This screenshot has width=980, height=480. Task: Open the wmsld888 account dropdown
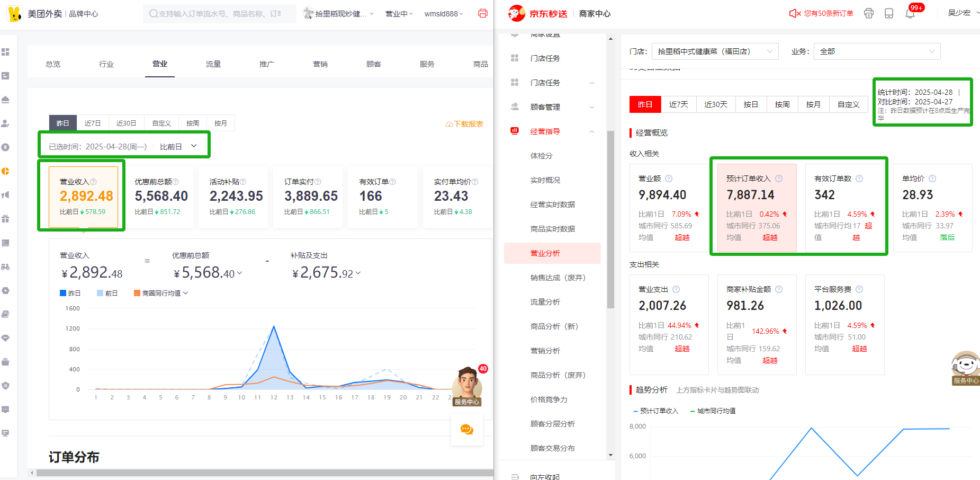[444, 14]
